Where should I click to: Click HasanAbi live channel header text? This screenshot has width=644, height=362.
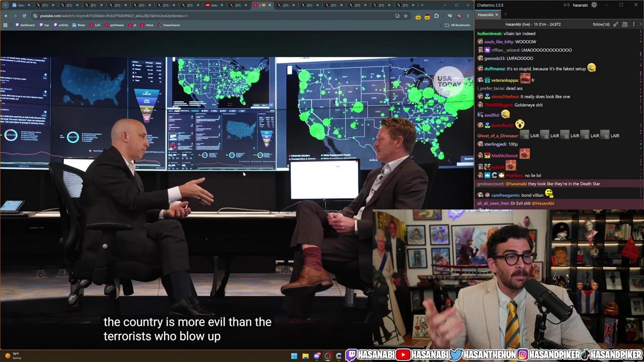pyautogui.click(x=533, y=24)
